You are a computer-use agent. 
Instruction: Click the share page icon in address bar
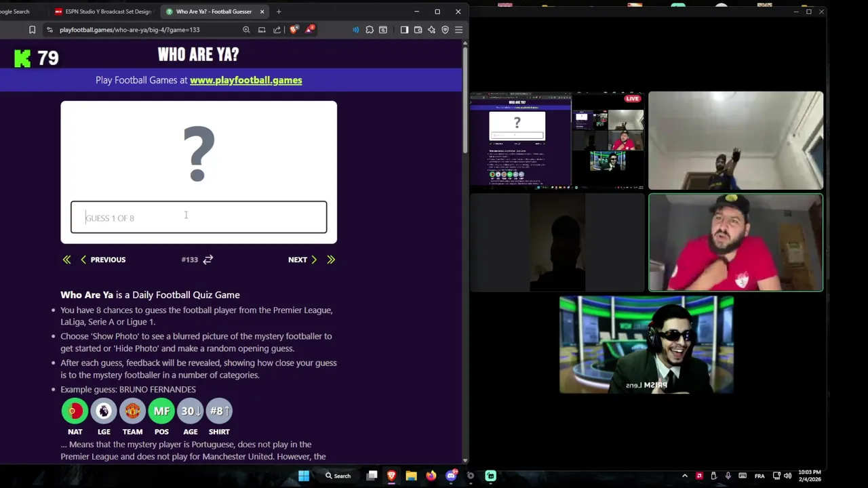coord(277,30)
